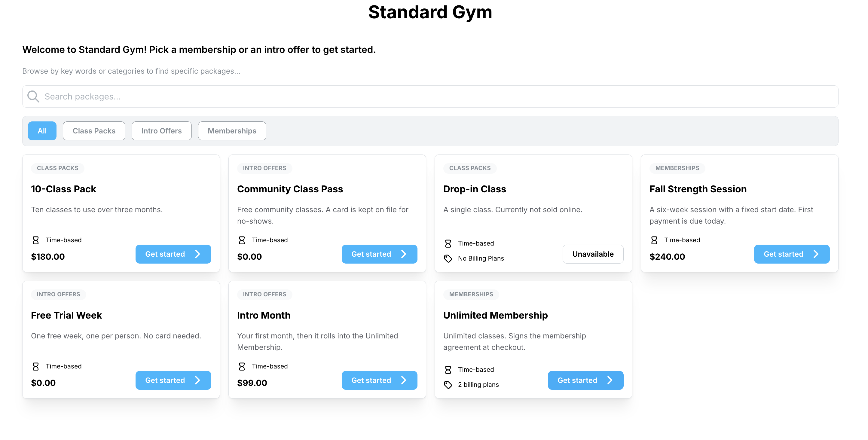Click the $240.00 price
868x440 pixels.
click(x=667, y=257)
